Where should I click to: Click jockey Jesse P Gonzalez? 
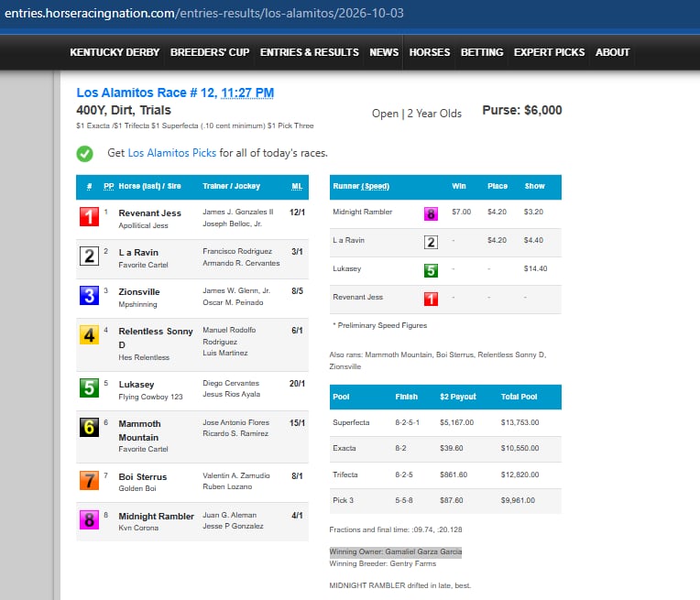(233, 526)
